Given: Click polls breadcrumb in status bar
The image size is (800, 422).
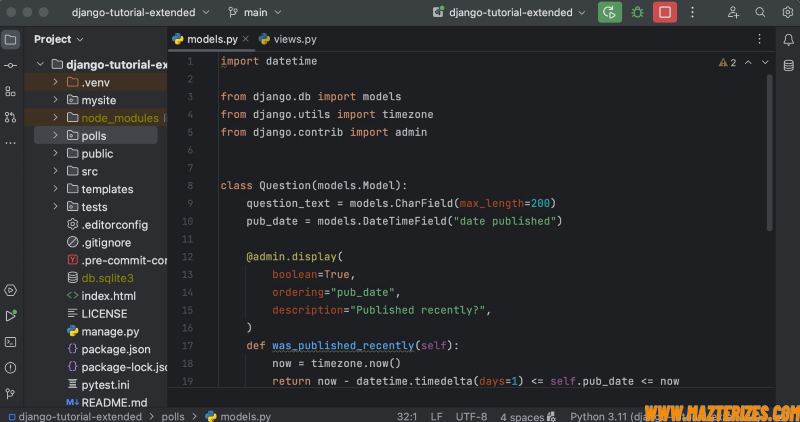Looking at the screenshot, I should pos(173,416).
